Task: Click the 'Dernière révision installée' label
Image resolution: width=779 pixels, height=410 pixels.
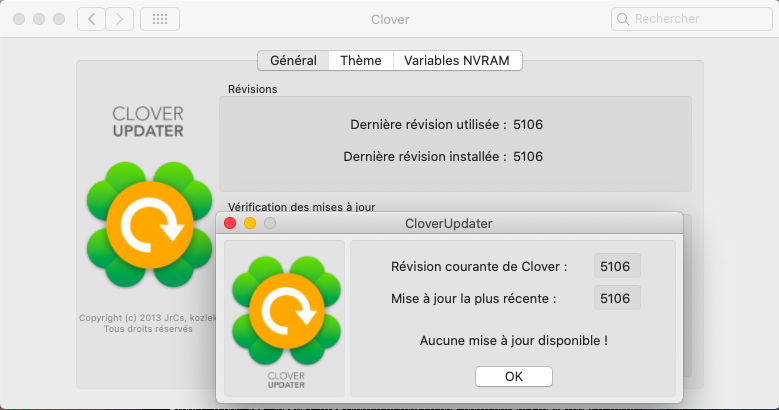Action: (x=425, y=157)
